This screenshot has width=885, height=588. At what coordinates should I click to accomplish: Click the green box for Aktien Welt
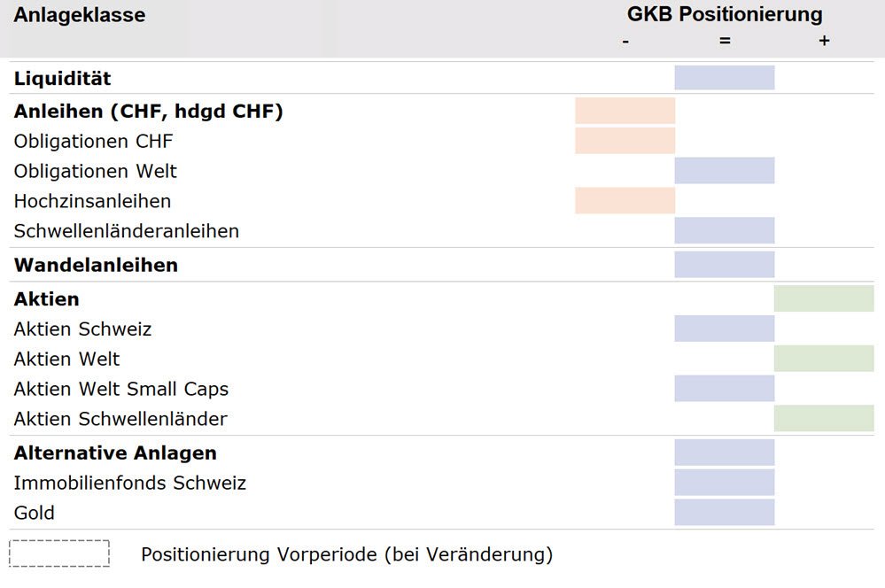[824, 359]
